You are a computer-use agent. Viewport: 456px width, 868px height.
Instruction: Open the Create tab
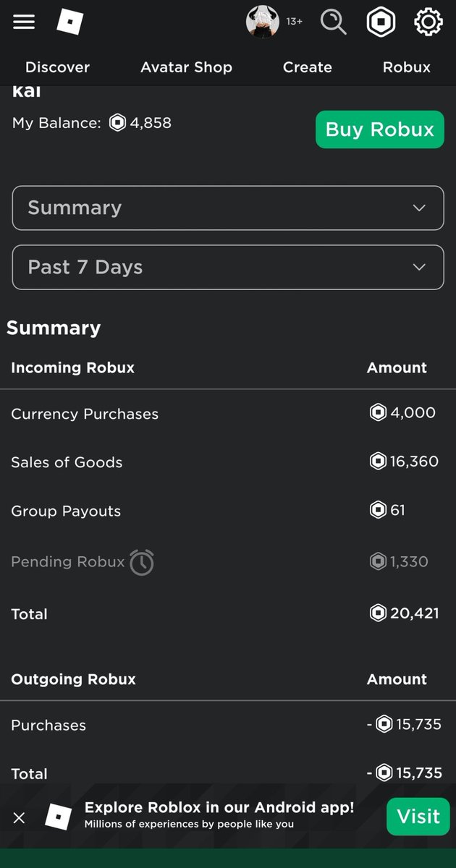point(308,67)
